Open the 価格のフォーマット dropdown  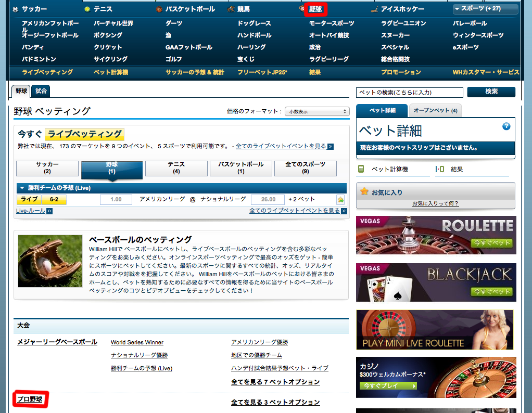(316, 111)
